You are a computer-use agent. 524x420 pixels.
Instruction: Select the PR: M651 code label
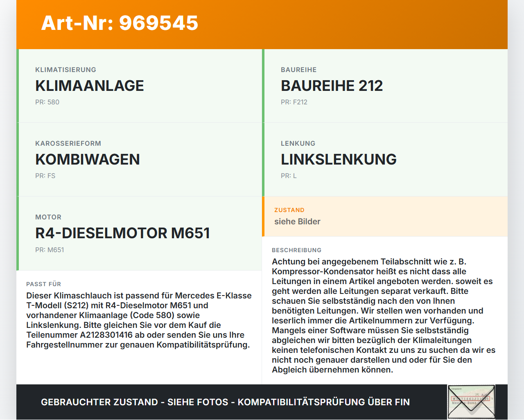click(x=50, y=250)
